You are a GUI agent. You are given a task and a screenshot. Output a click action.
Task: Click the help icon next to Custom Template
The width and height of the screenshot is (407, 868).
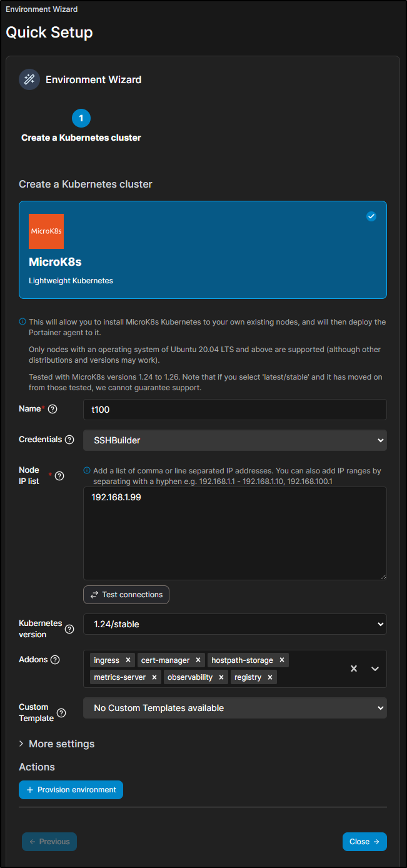click(x=61, y=713)
